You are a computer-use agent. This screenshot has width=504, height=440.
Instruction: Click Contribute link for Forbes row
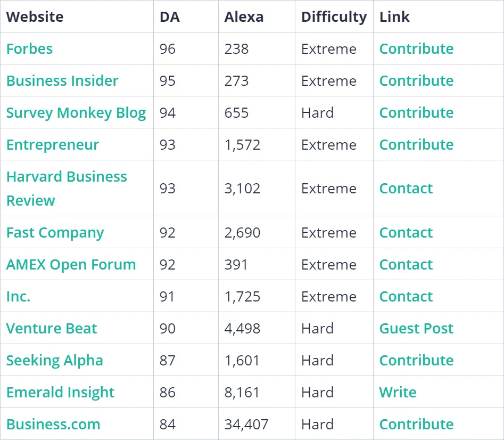416,49
